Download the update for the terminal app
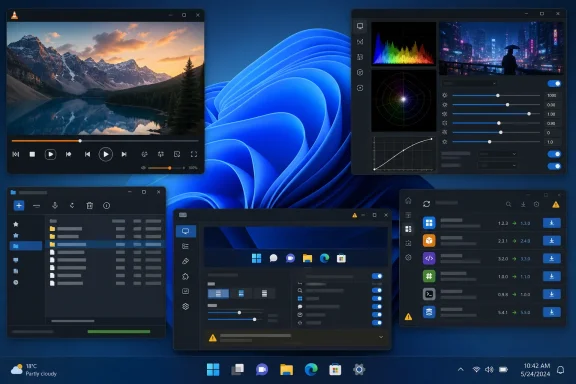 pos(551,294)
